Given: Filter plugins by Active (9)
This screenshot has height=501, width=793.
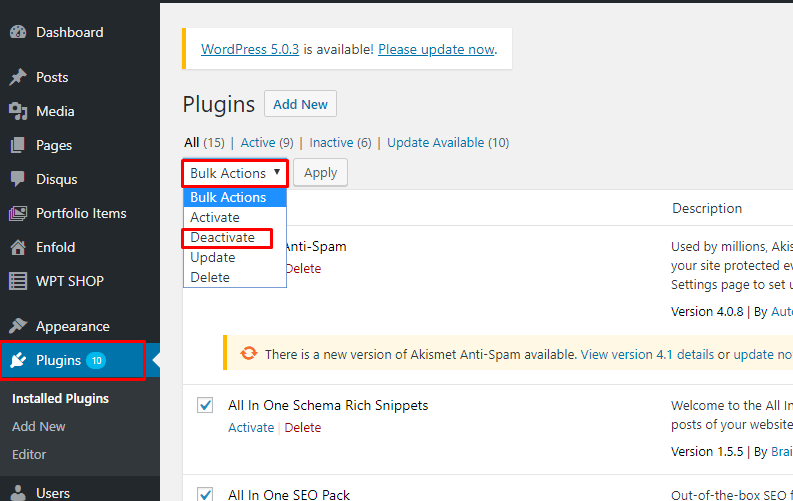Looking at the screenshot, I should [x=267, y=143].
